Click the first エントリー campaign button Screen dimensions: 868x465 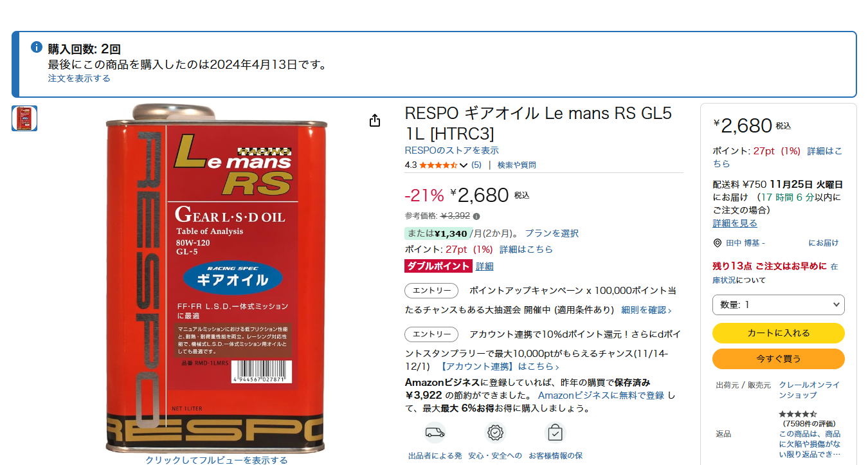click(x=431, y=291)
